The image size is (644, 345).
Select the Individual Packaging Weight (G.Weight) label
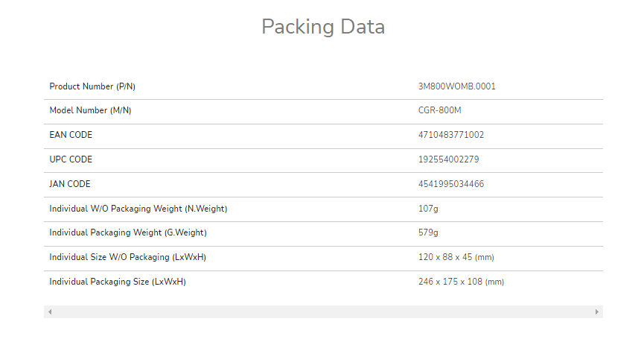click(128, 232)
